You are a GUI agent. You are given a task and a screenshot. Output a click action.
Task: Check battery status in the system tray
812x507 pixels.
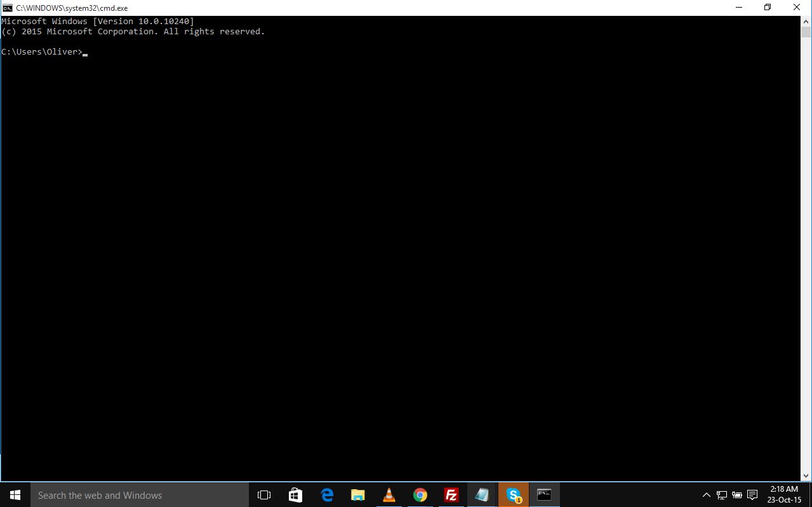coord(736,494)
